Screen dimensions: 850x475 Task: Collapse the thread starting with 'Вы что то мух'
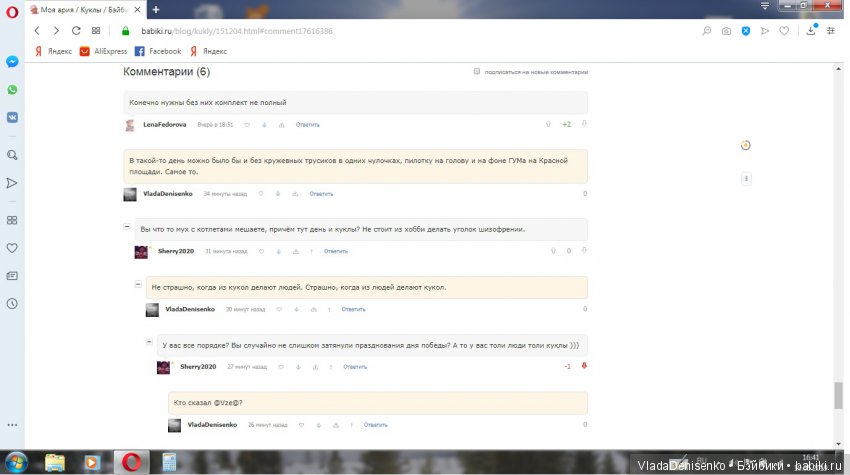click(127, 228)
